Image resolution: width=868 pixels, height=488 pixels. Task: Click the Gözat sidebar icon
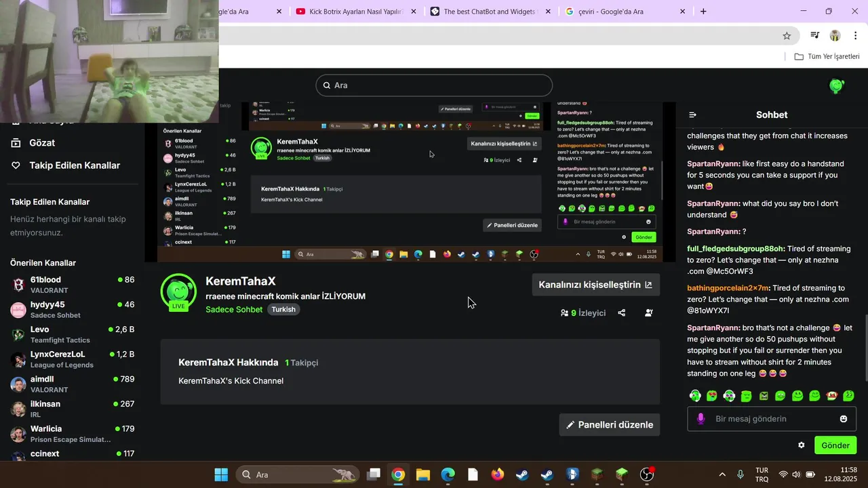16,142
